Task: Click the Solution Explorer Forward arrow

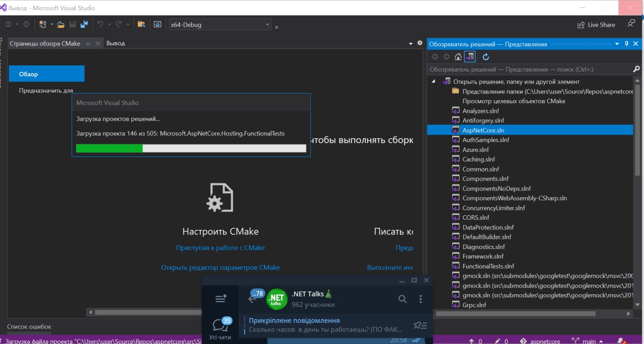Action: [446, 57]
